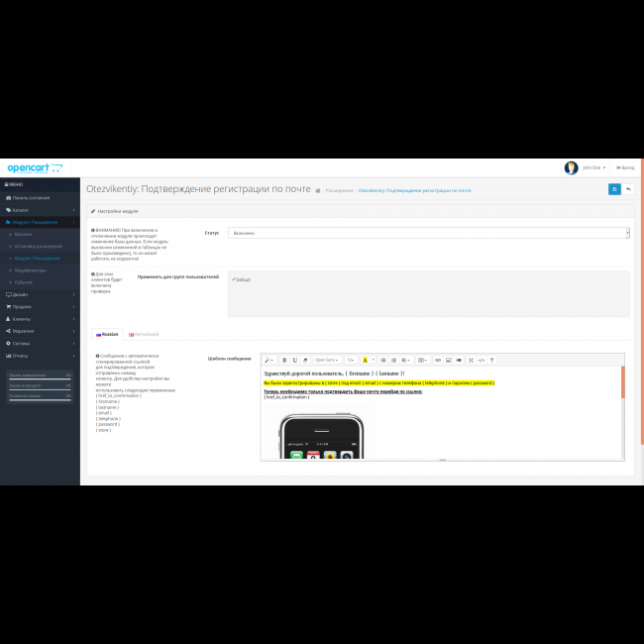The image size is (644, 644).
Task: Click the home breadcrumb icon
Action: pos(317,190)
